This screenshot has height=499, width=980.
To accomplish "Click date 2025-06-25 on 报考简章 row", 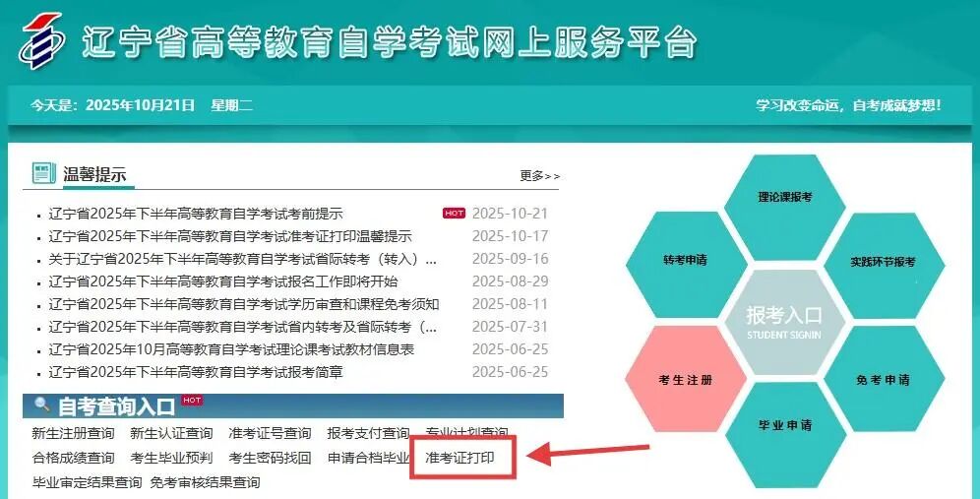I will [x=510, y=372].
